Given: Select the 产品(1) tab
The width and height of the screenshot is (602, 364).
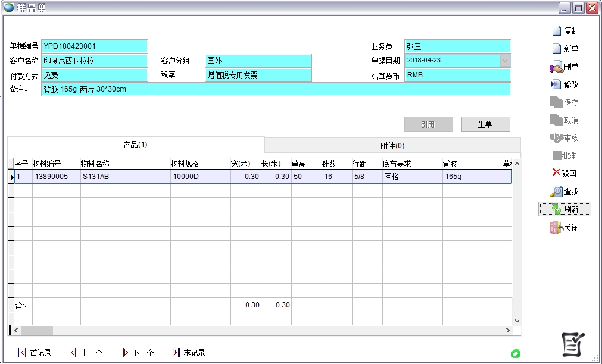Looking at the screenshot, I should (135, 145).
